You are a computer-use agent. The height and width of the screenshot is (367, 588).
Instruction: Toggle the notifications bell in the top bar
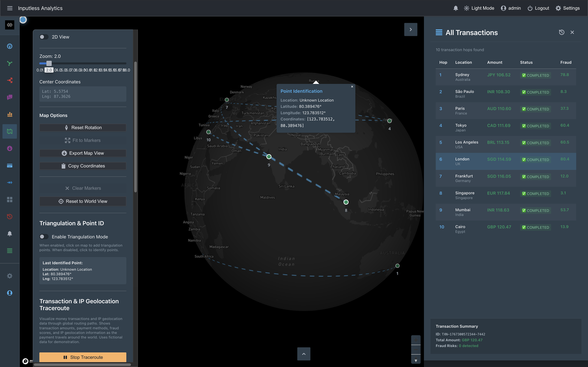pos(456,8)
